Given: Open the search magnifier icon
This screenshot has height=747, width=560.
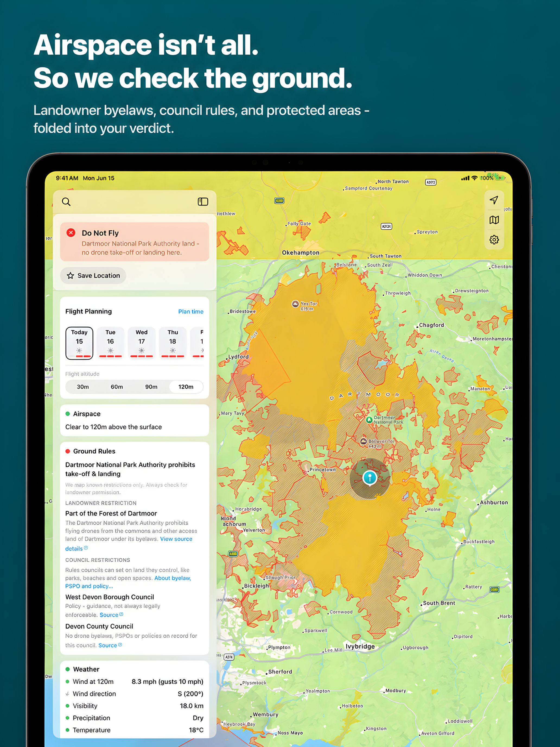Looking at the screenshot, I should (66, 202).
